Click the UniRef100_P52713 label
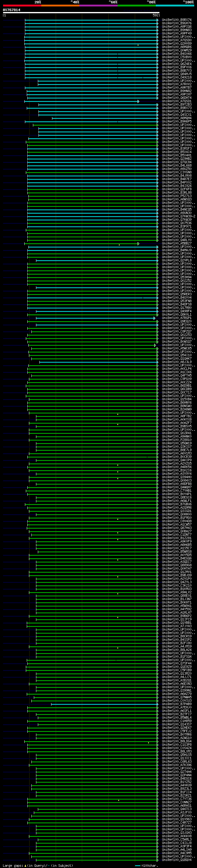197x868 pixels. 177,196
